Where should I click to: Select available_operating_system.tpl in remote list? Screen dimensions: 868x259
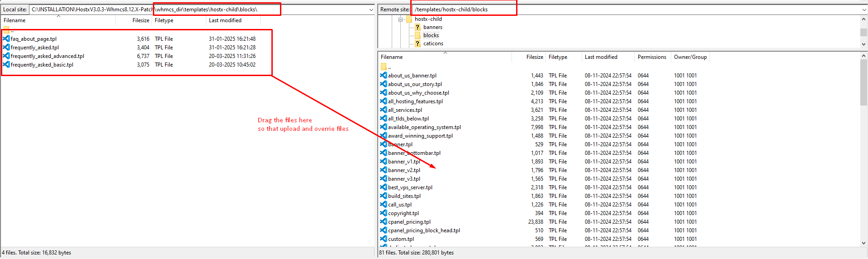tap(424, 127)
